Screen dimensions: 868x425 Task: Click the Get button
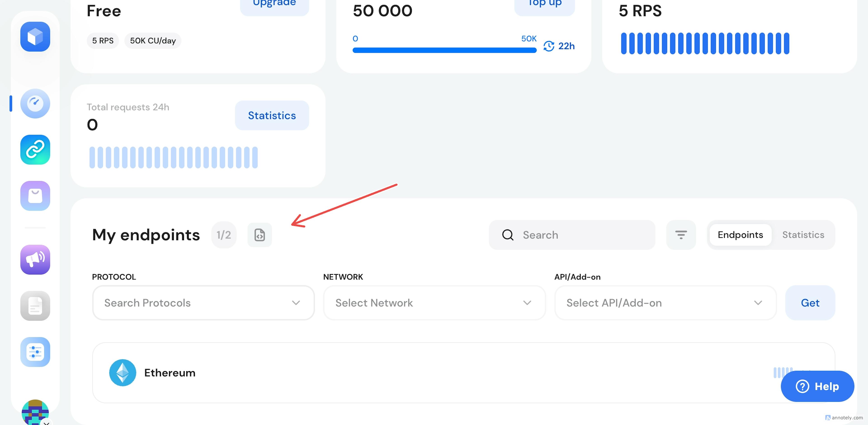pyautogui.click(x=810, y=303)
